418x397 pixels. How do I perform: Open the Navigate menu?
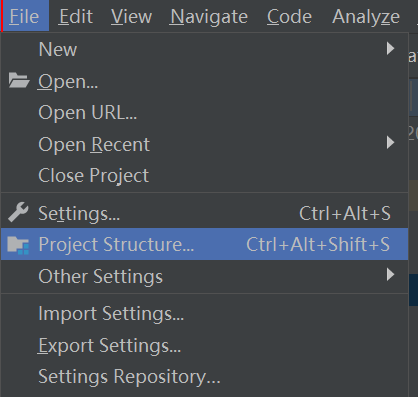(209, 16)
